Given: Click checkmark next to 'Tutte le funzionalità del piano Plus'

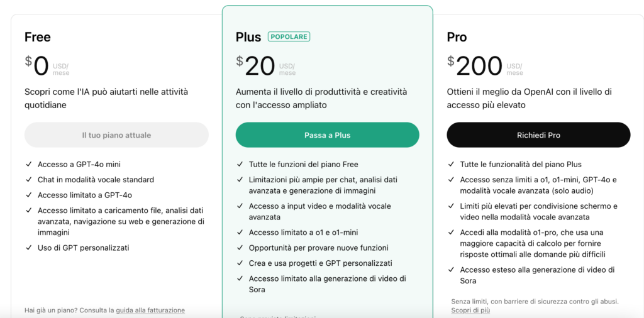Looking at the screenshot, I should click(x=452, y=165).
